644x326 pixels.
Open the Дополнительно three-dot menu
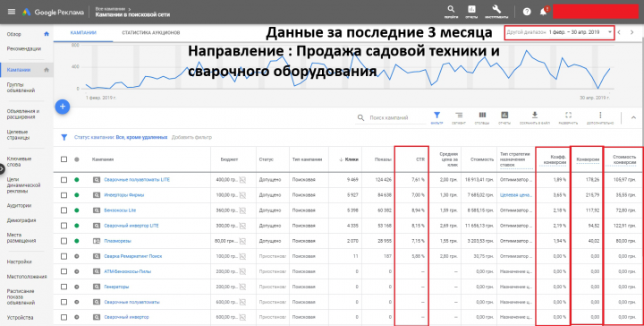(x=600, y=117)
